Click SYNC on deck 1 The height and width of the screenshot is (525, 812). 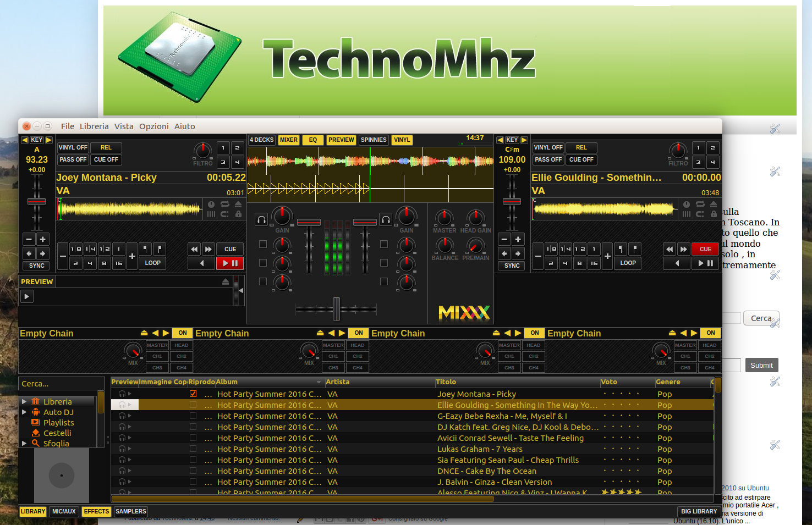[x=37, y=266]
